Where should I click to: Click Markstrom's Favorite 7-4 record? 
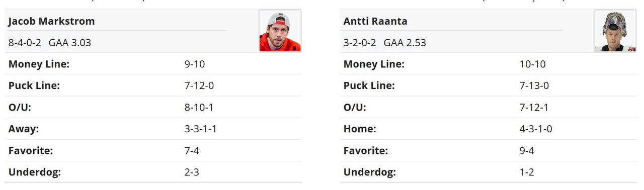(x=192, y=150)
